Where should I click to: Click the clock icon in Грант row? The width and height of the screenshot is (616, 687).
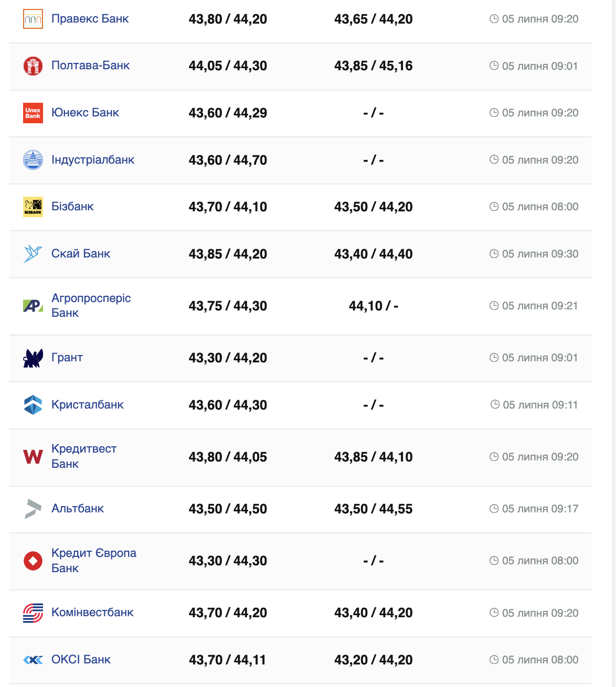click(494, 358)
